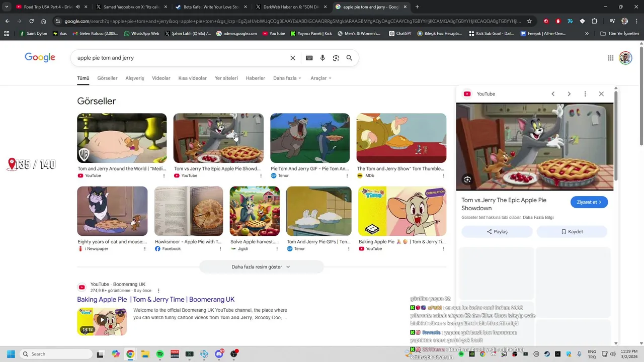Mute the Road Trip USA tab audio
644x362 pixels.
(x=77, y=7)
